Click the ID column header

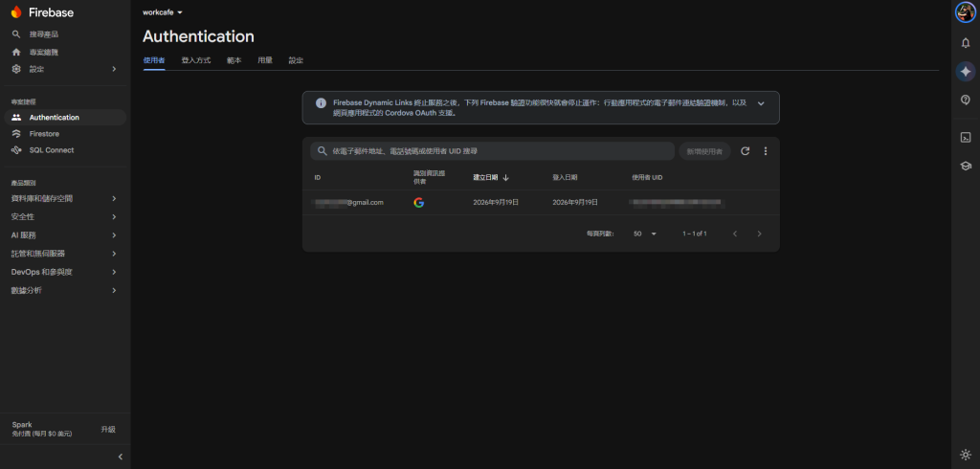[x=318, y=178]
